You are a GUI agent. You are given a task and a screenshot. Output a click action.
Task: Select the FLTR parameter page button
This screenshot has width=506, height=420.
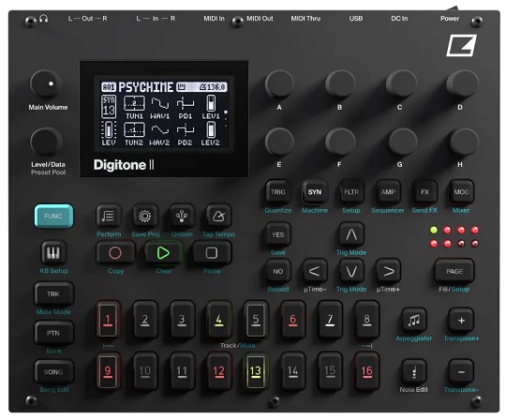pyautogui.click(x=351, y=192)
